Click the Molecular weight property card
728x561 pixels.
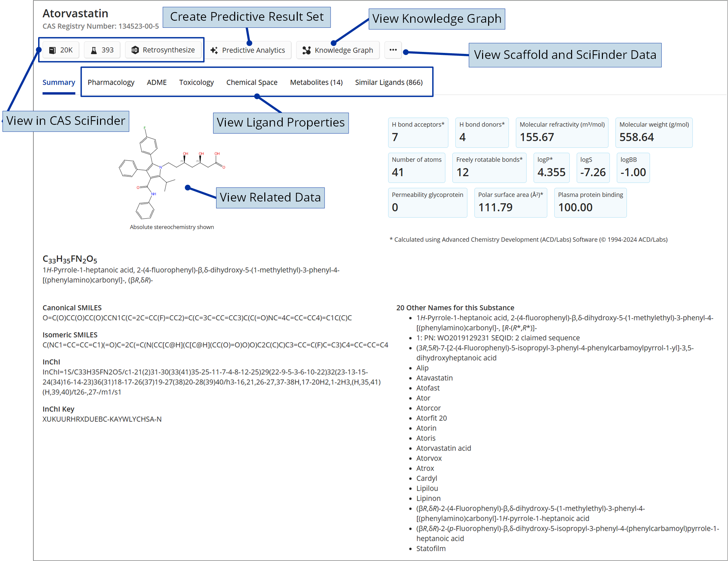pos(654,133)
